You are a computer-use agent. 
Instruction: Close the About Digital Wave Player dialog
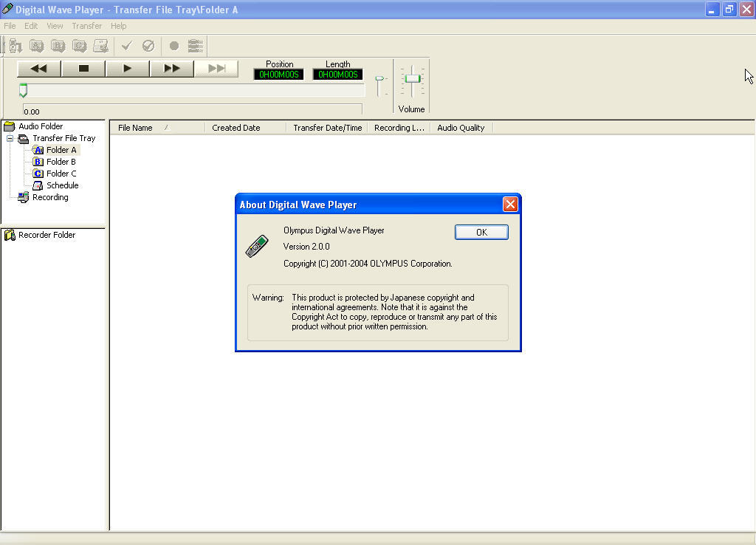[509, 205]
